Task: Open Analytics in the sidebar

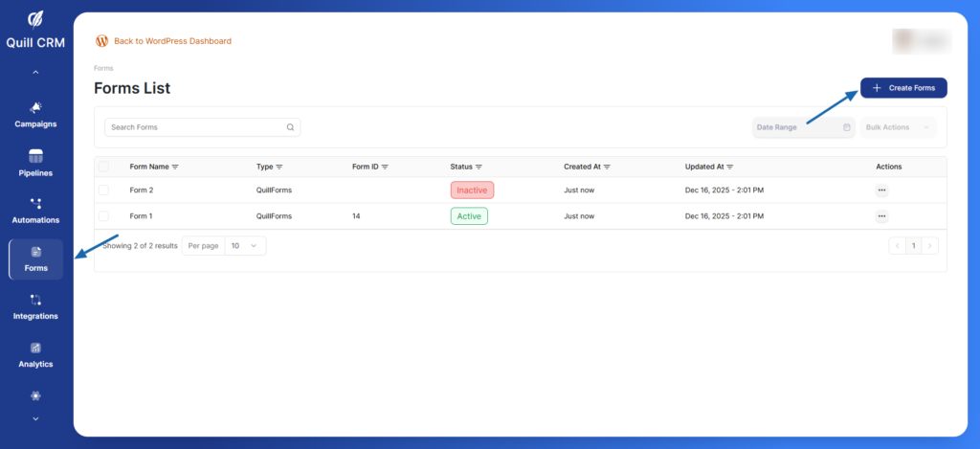Action: coord(35,354)
